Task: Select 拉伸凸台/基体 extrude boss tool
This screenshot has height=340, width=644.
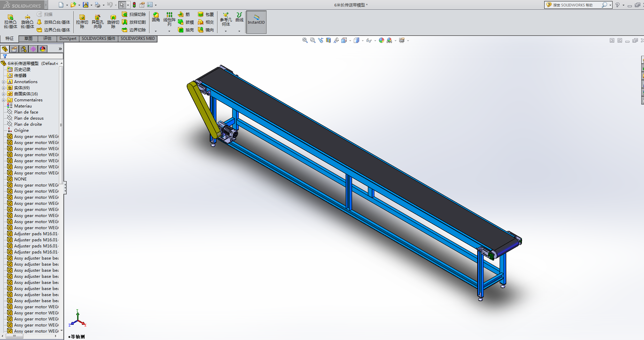Action: tap(10, 22)
